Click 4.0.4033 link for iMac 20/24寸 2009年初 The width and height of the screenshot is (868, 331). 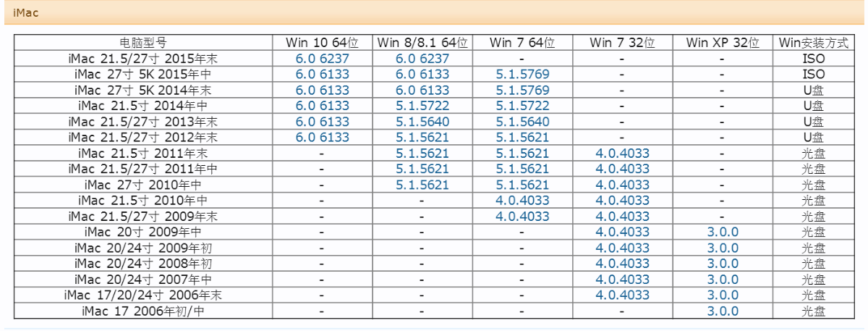coord(623,248)
